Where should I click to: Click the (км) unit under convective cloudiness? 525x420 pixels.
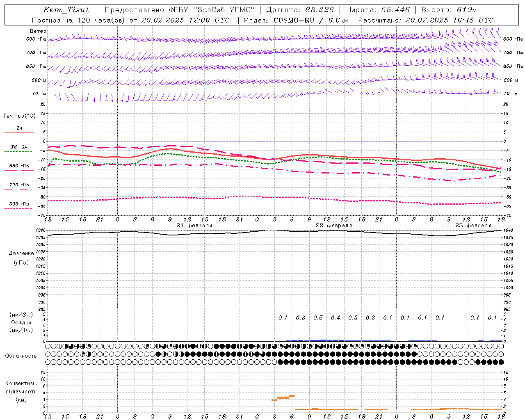[21, 399]
